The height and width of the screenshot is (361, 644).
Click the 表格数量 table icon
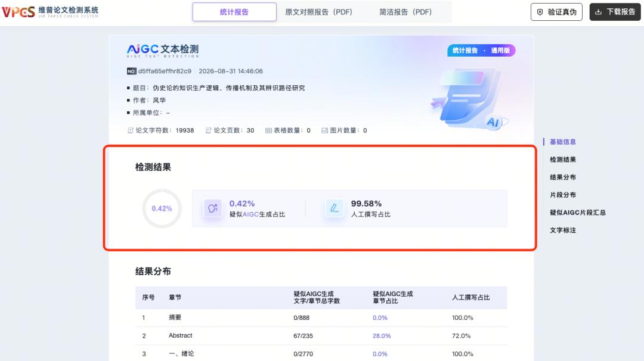(268, 130)
